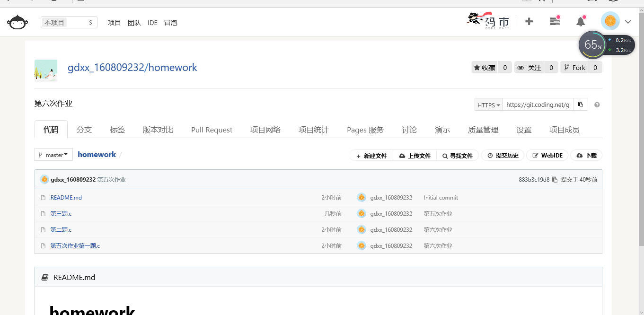This screenshot has height=315, width=644.
Task: Switch to the 标签 tab
Action: [117, 130]
